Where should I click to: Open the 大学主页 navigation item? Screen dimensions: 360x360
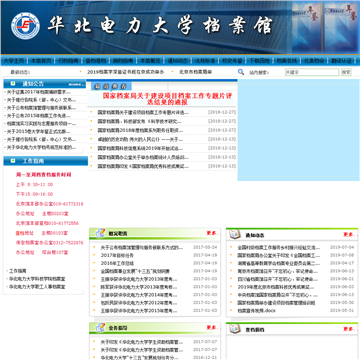click(14, 61)
